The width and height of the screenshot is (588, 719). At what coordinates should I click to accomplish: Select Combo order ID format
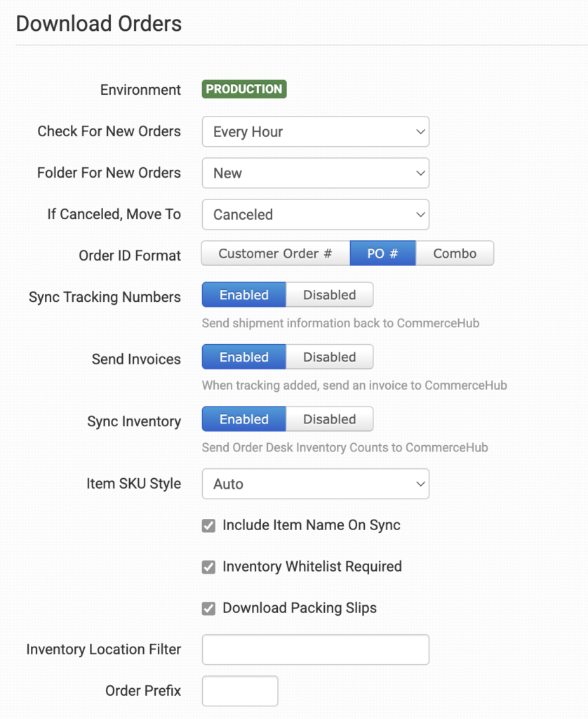tap(455, 253)
